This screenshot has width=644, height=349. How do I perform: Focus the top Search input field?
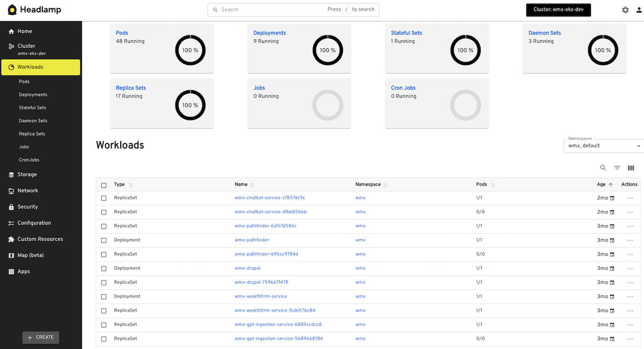(x=293, y=10)
